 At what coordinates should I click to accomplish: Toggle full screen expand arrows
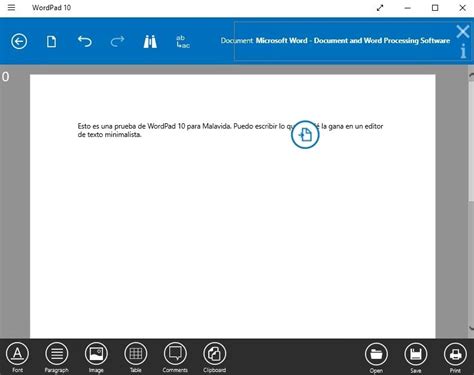point(380,8)
